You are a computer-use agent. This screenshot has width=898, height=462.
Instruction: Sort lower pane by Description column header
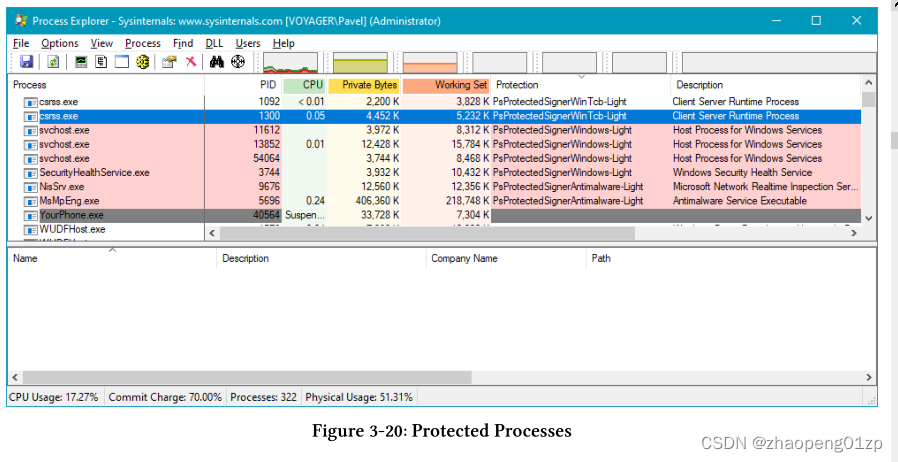pyautogui.click(x=321, y=258)
